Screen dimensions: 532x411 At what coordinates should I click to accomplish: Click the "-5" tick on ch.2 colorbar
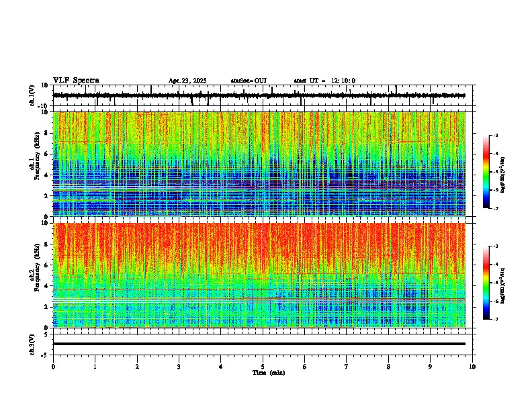495,283
